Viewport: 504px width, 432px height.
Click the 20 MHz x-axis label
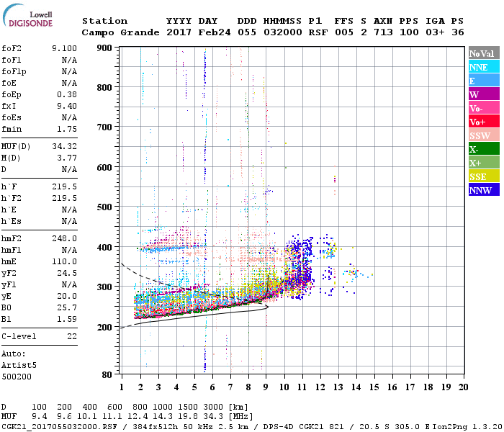click(463, 387)
